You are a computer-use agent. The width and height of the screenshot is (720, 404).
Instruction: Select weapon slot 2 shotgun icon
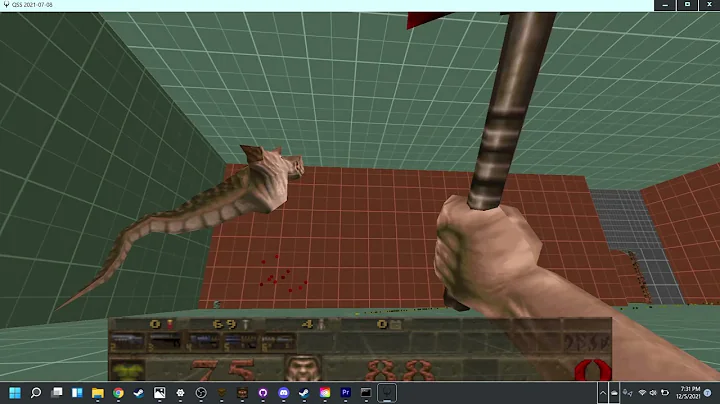pyautogui.click(x=128, y=342)
